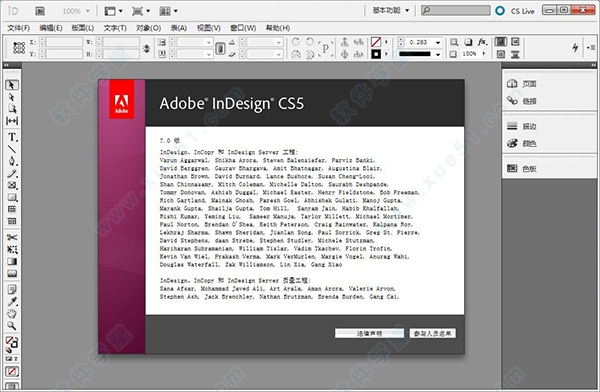600x392 pixels.
Task: Select the Type tool (T)
Action: pyautogui.click(x=12, y=137)
